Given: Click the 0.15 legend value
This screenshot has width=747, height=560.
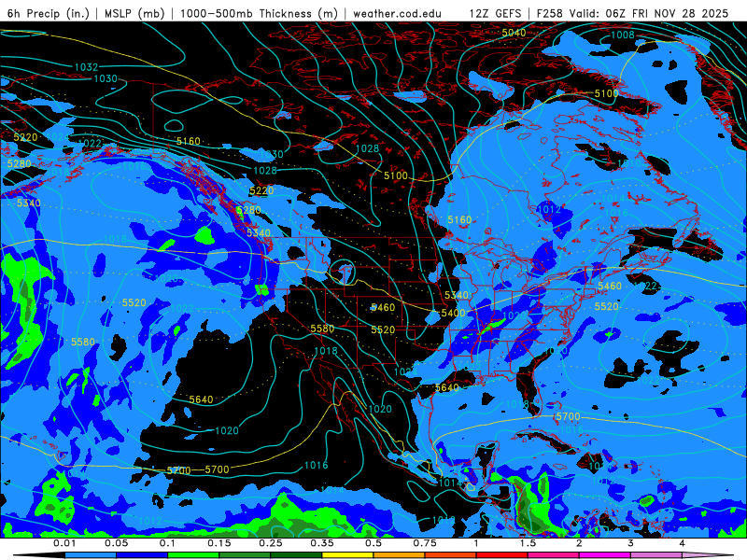Looking at the screenshot, I should [x=219, y=543].
